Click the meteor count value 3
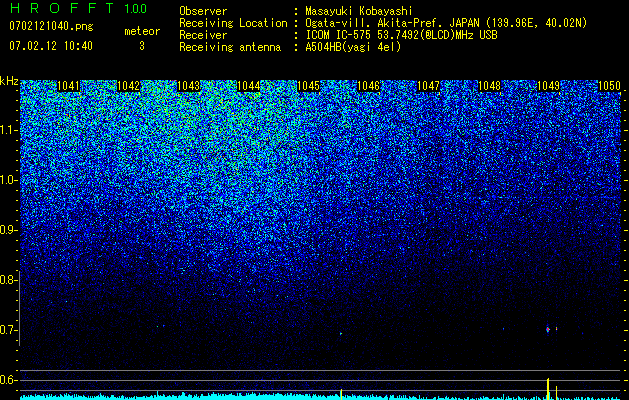Image resolution: width=629 pixels, height=400 pixels. click(x=142, y=46)
